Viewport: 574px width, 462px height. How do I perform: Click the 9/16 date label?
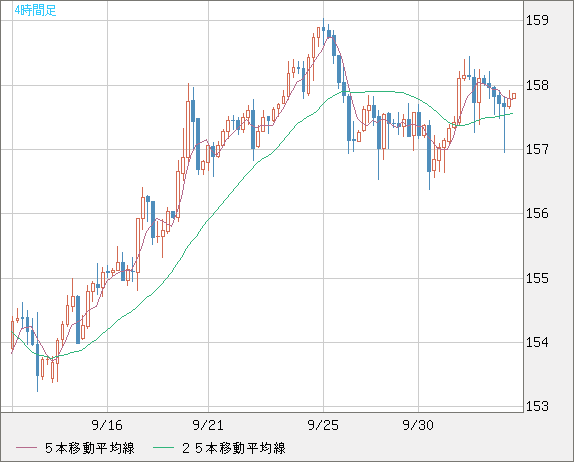[107, 425]
